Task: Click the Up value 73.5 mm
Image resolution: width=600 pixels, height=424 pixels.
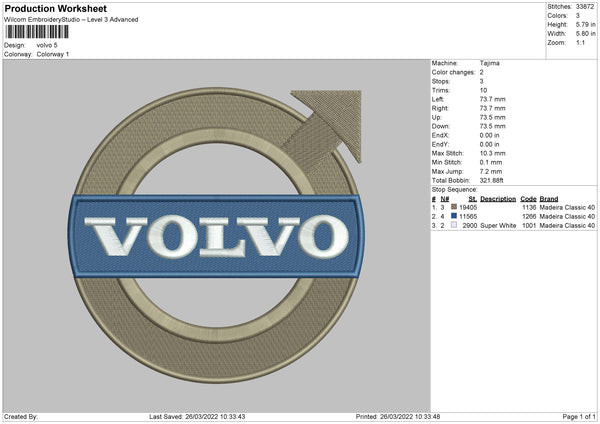Action: [492, 117]
